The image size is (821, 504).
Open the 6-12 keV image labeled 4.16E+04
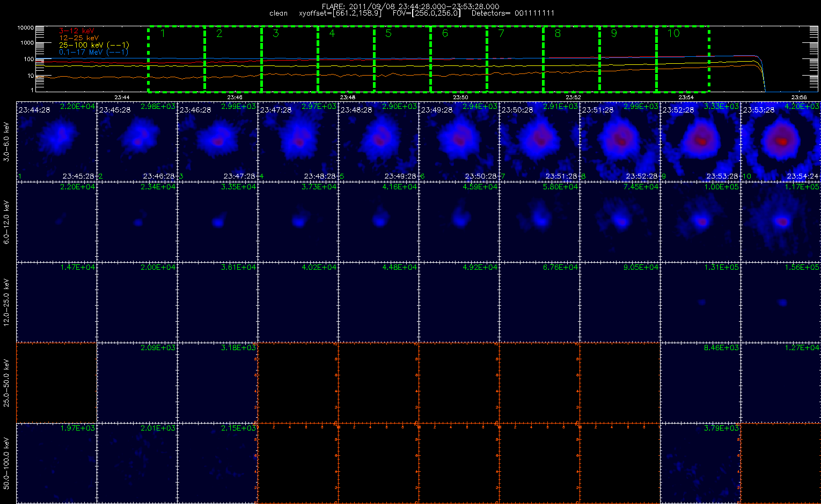pos(379,221)
